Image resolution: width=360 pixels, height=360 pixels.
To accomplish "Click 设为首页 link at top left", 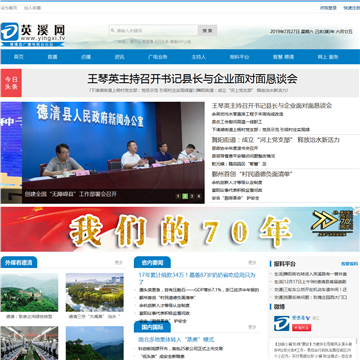I will (x=9, y=8).
